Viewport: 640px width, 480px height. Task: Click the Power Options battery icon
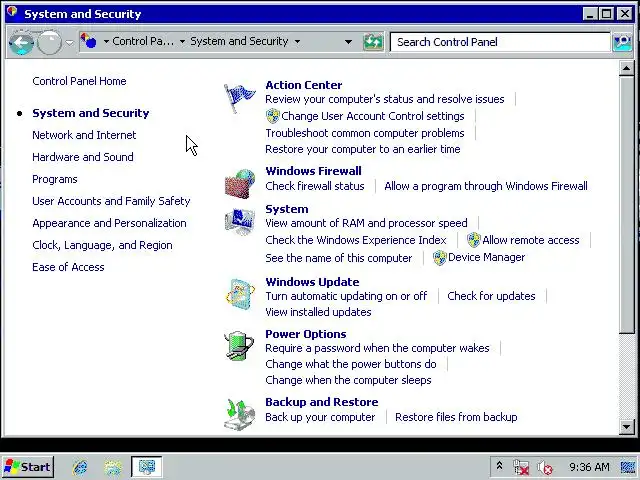pyautogui.click(x=240, y=346)
